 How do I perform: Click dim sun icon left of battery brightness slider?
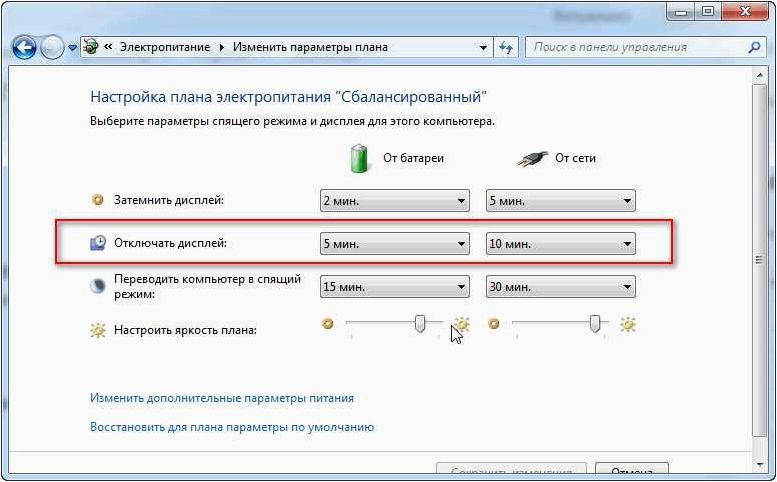(x=327, y=324)
